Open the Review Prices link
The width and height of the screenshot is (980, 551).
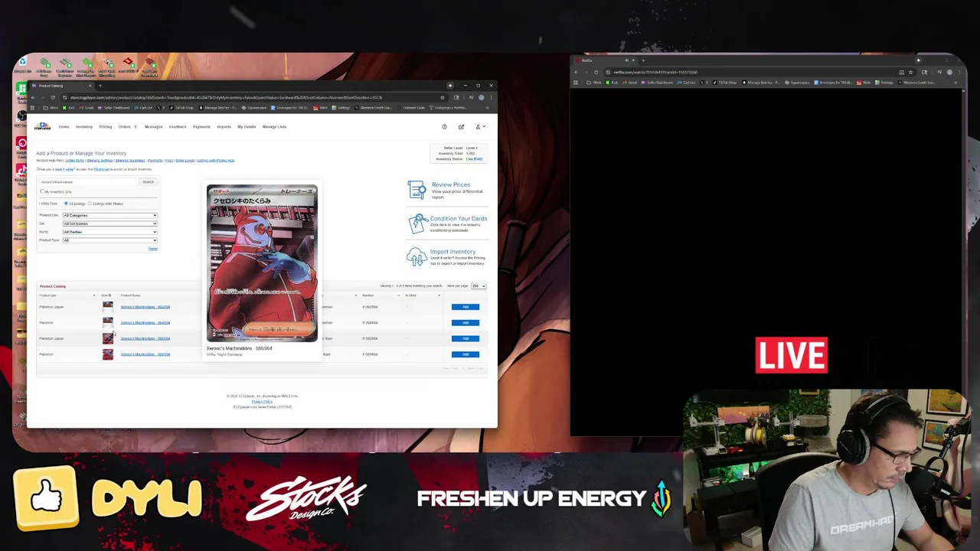(x=451, y=184)
